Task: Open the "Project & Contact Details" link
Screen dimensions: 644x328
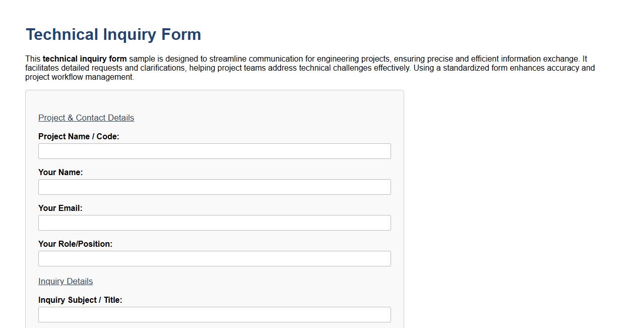Action: pyautogui.click(x=86, y=118)
